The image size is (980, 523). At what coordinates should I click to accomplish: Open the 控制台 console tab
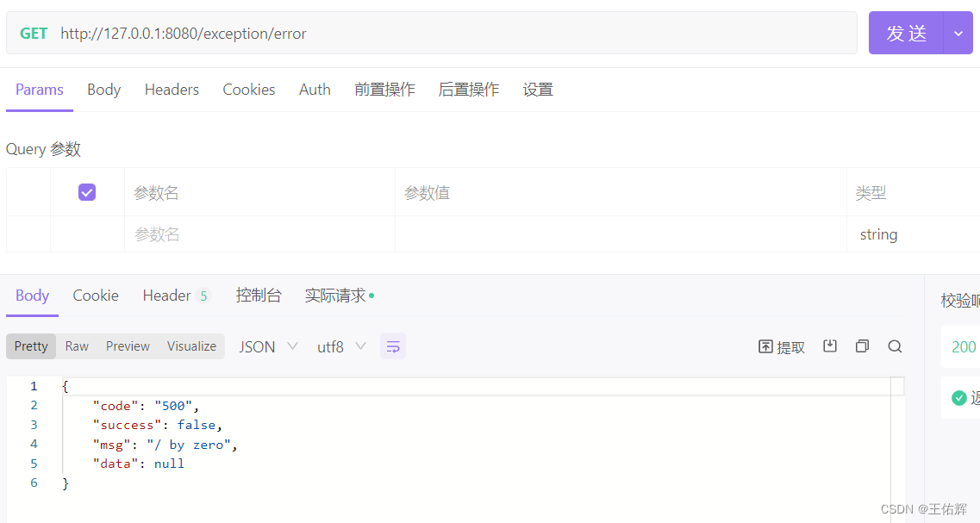(259, 296)
